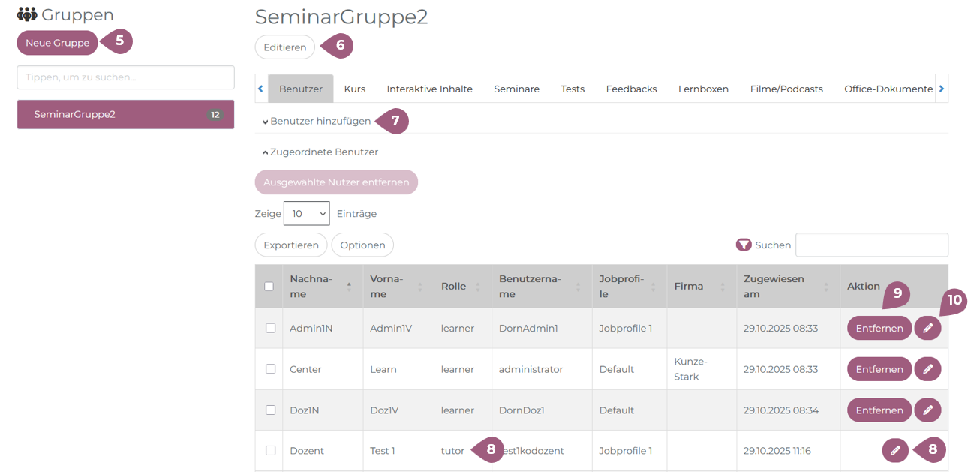Collapse the Zugeordnete Benutzer section
Viewport: 980px width, 472px height.
(320, 152)
